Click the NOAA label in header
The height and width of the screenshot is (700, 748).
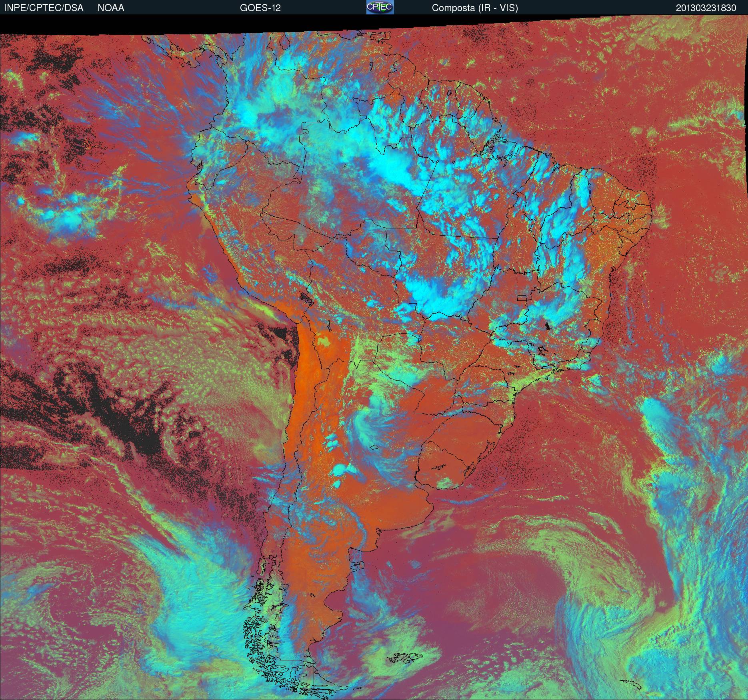(x=111, y=8)
